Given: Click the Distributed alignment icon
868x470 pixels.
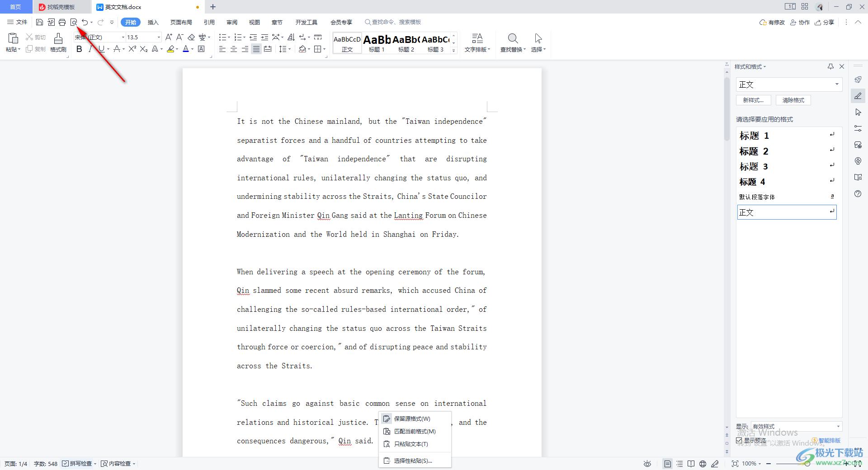Looking at the screenshot, I should 268,49.
